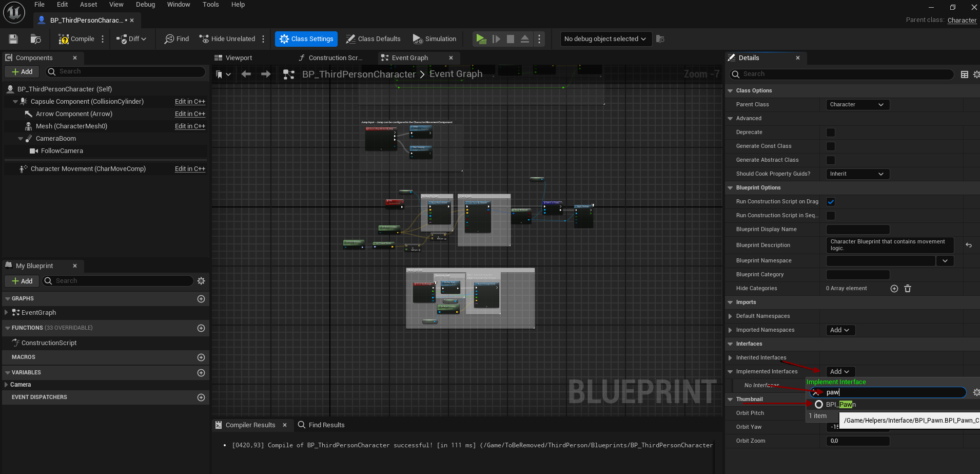Switch to the Viewport tab
The height and width of the screenshot is (474, 980).
pos(239,58)
